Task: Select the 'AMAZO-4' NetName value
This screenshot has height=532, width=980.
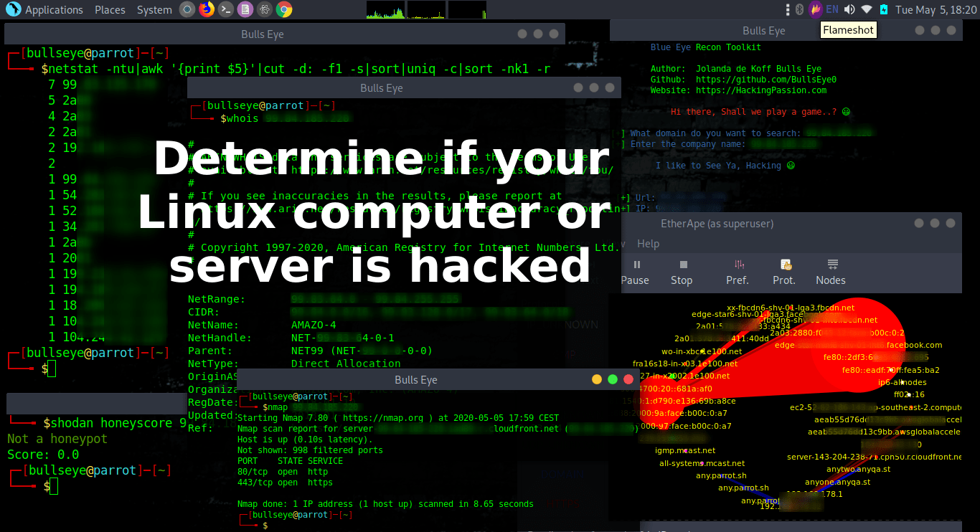Action: click(314, 325)
